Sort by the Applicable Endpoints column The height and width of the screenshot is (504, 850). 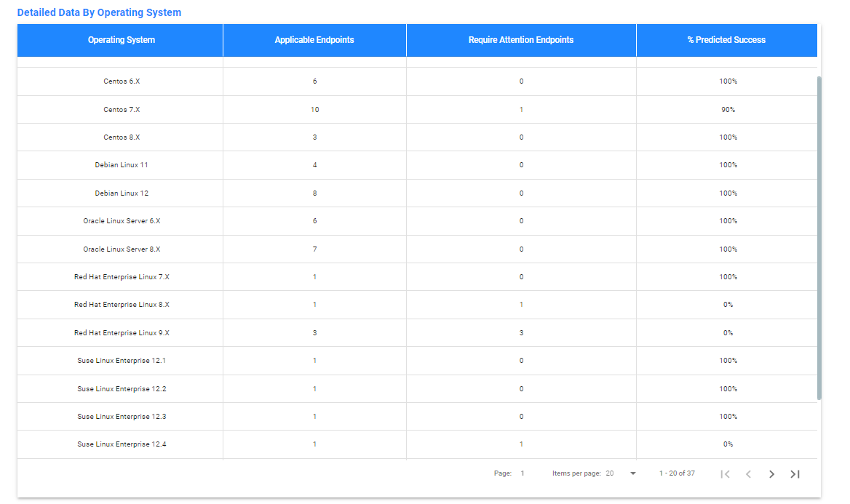pos(314,40)
